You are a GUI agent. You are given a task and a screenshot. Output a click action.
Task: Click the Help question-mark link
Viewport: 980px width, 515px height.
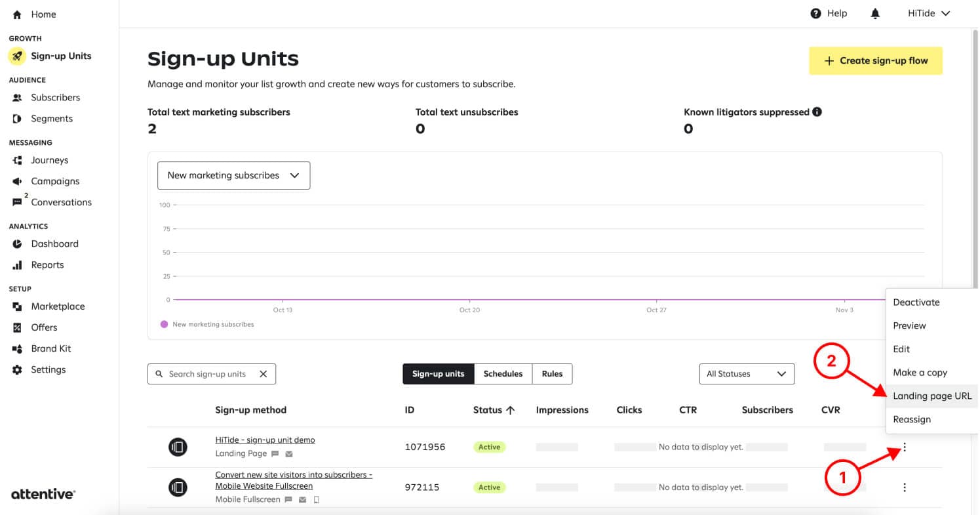829,13
